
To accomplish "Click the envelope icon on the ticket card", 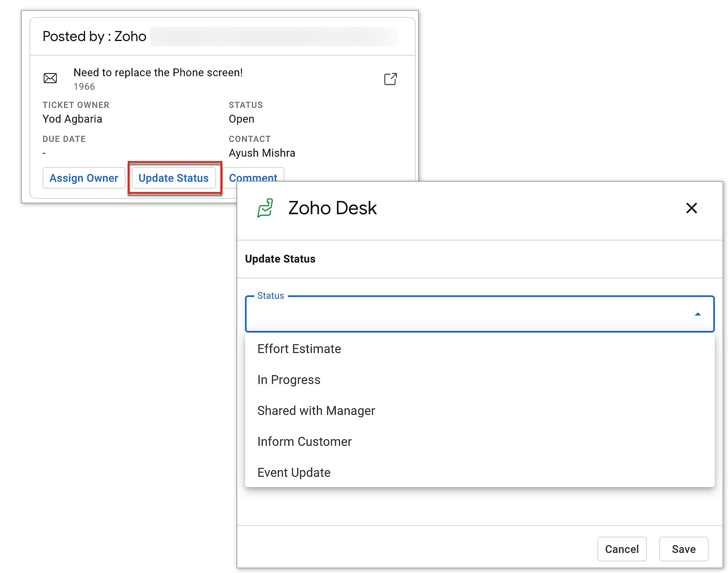I will 50,78.
